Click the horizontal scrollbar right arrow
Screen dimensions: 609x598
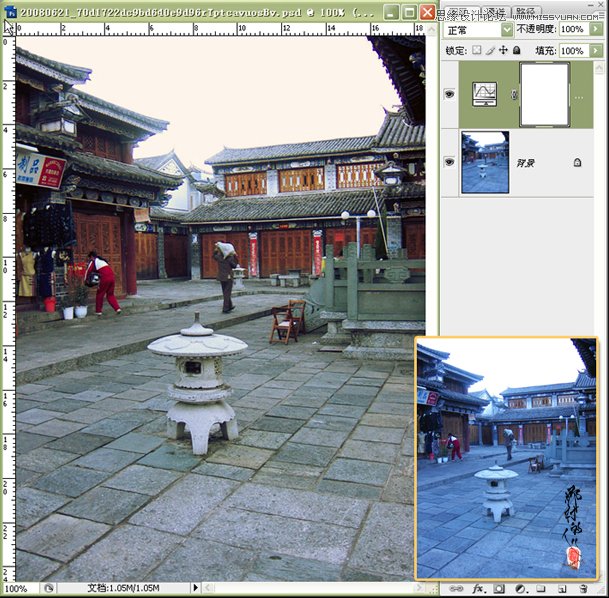pyautogui.click(x=419, y=588)
